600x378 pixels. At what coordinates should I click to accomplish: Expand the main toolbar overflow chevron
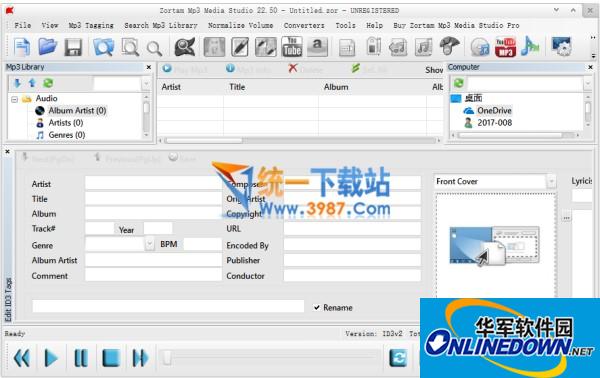pos(593,38)
